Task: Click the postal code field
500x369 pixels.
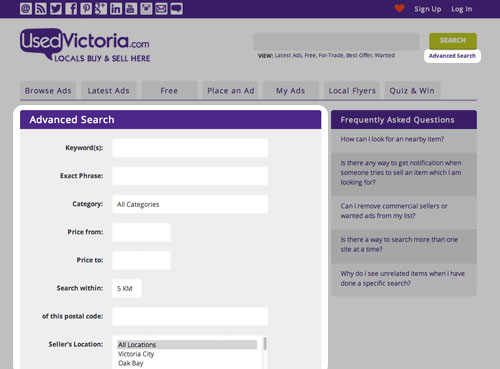Action: [190, 316]
